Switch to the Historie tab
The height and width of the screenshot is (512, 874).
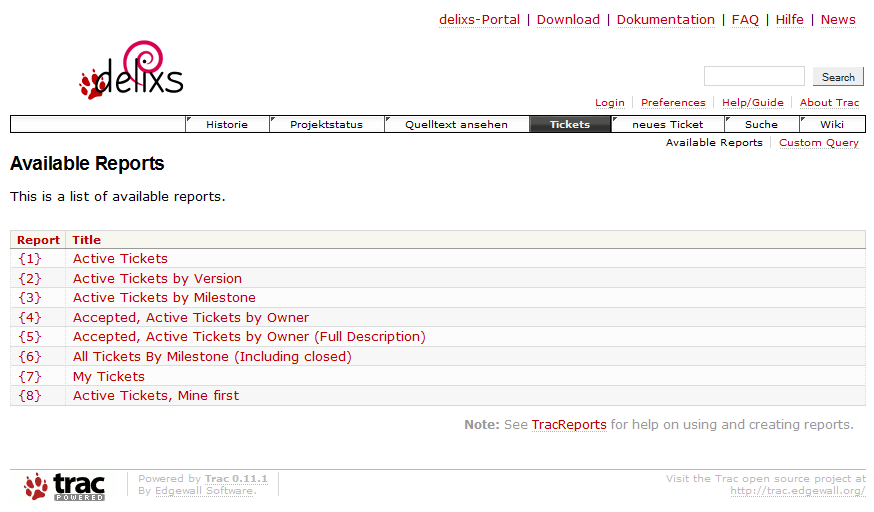(226, 125)
